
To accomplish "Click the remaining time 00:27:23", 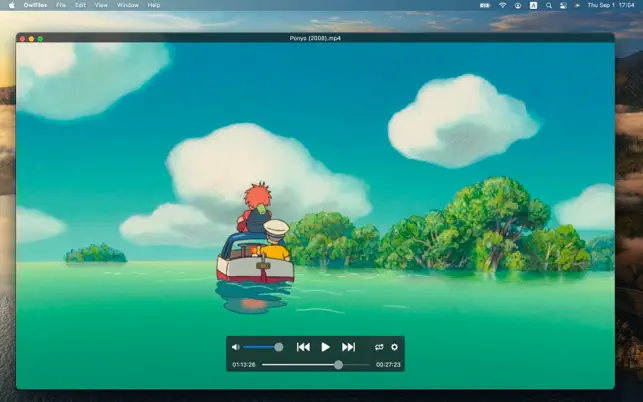I will pyautogui.click(x=388, y=365).
